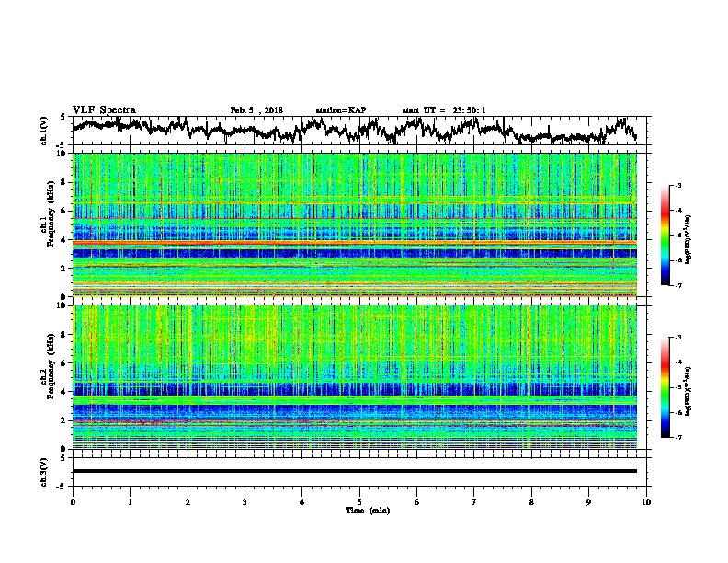Image resolution: width=728 pixels, height=563 pixels.
Task: Click the ch.1 voltage waveform trace
Action: coord(354,130)
